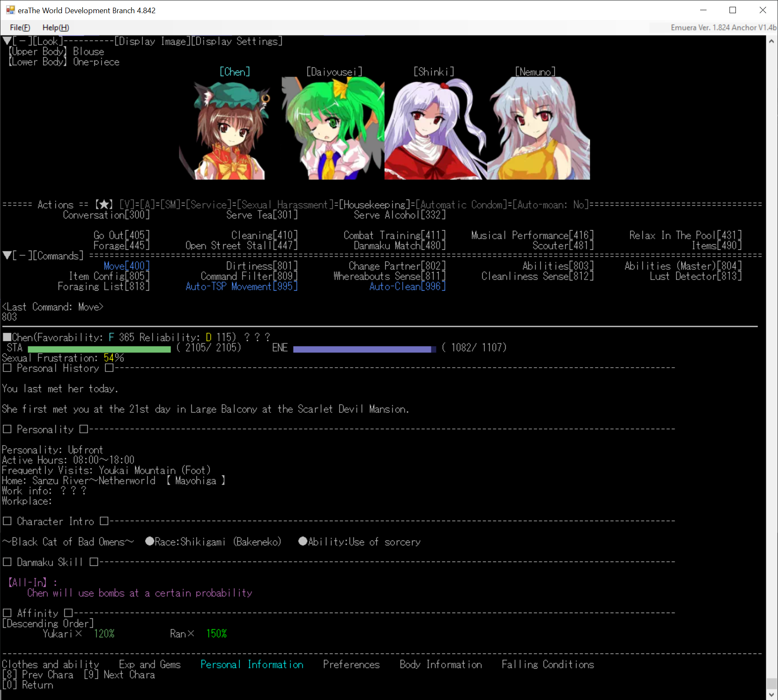The width and height of the screenshot is (778, 700).
Task: Choose Conversation[300] action
Action: coord(106,215)
